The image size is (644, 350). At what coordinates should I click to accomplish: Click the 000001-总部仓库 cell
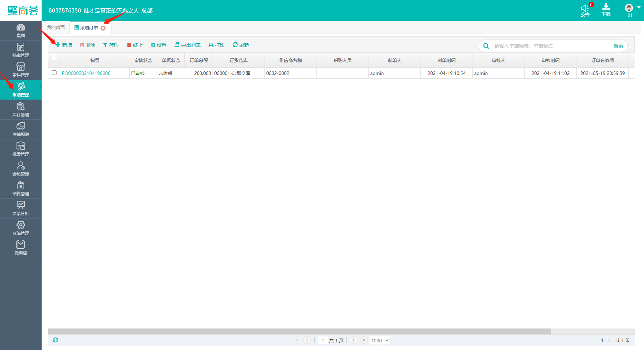238,73
